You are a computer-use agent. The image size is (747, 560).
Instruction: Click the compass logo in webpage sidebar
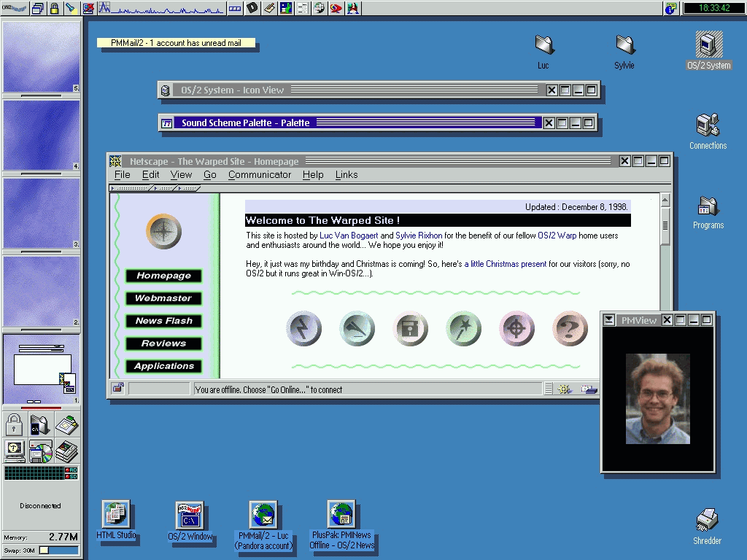(163, 231)
